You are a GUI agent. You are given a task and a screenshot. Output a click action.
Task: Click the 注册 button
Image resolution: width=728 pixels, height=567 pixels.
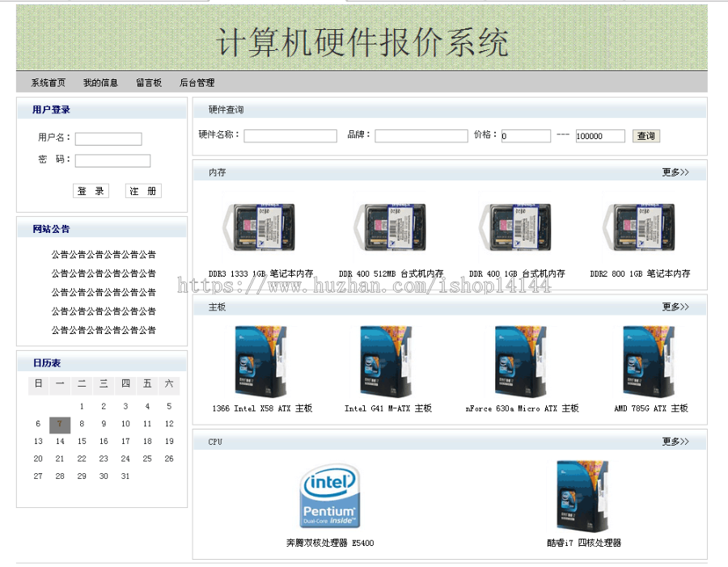[143, 191]
